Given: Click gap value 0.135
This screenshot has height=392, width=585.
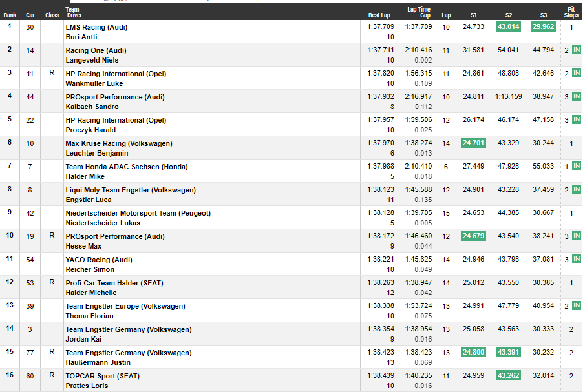Looking at the screenshot, I should [x=423, y=200].
